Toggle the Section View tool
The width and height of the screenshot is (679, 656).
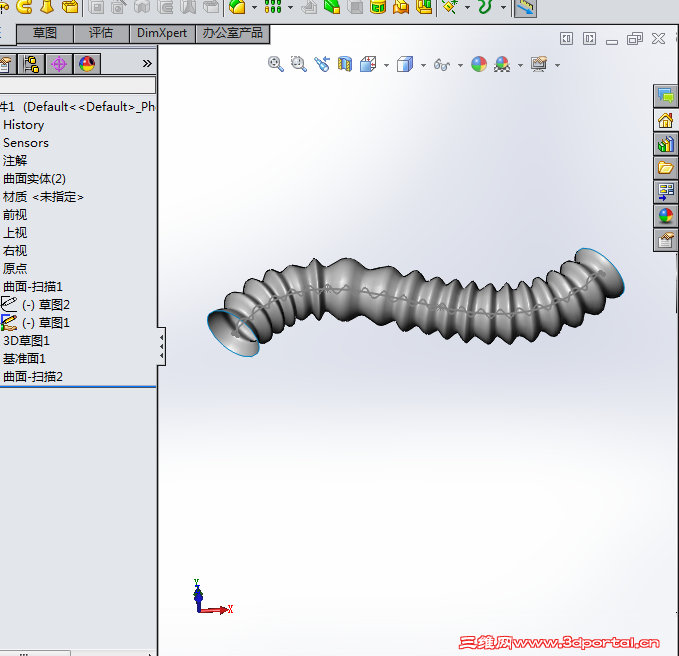pos(345,64)
